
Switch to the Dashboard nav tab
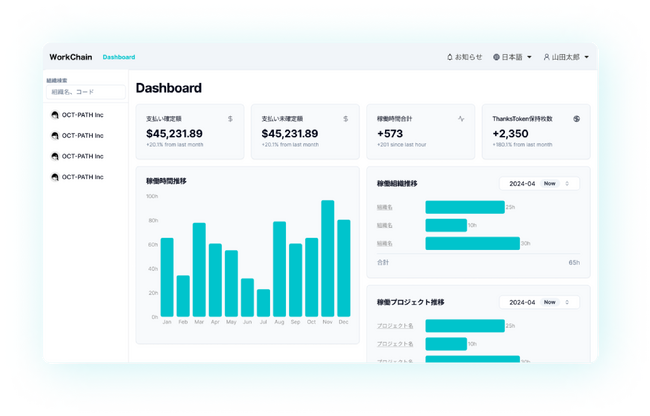click(119, 57)
